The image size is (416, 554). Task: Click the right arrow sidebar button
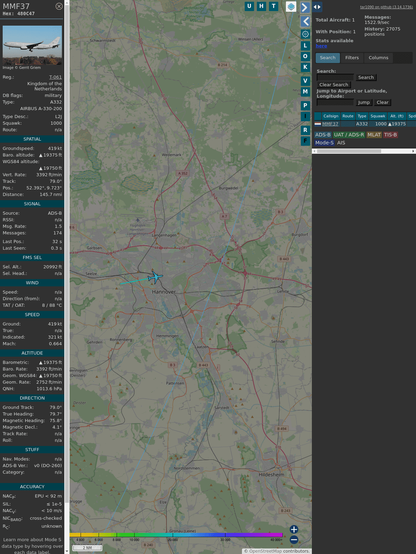(x=305, y=7)
